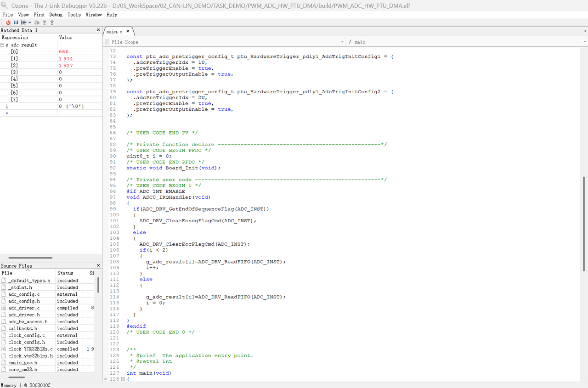Open the main function selector dropdown

(585, 42)
